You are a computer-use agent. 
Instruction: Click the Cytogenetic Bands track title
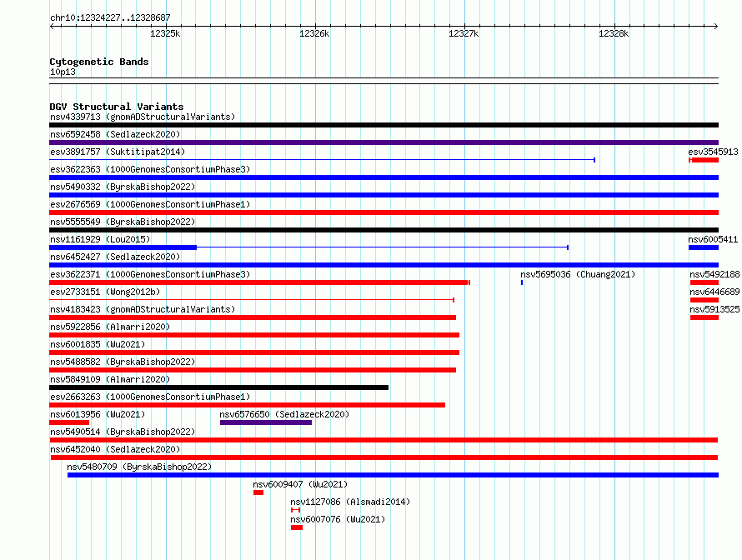pyautogui.click(x=99, y=62)
